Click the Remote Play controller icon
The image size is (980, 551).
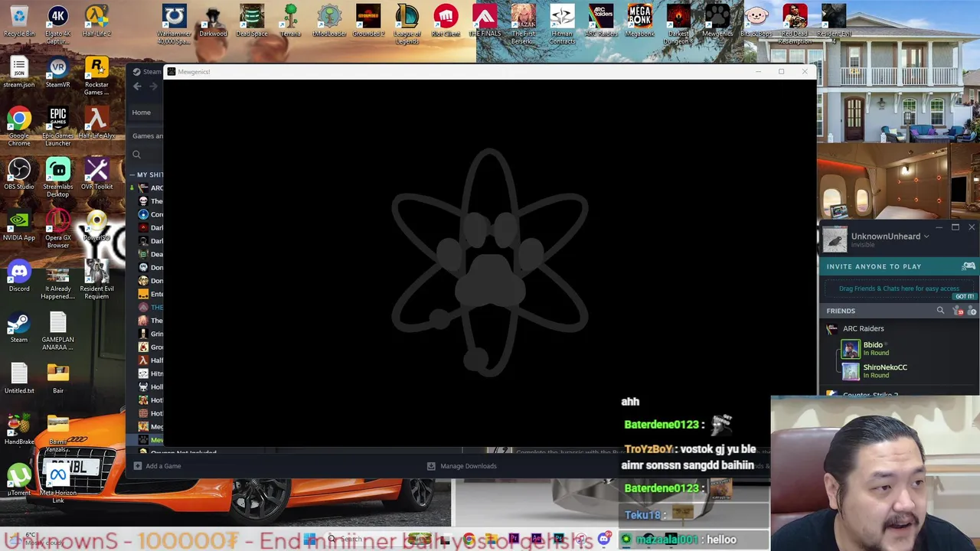tap(969, 266)
